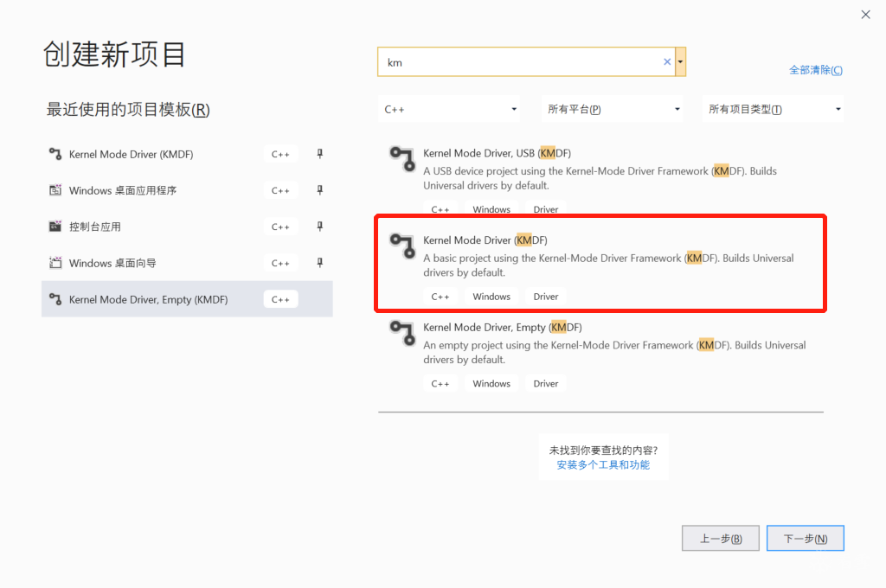Open the 所有平台 platform filter dropdown
Image resolution: width=886 pixels, height=588 pixels.
point(612,109)
